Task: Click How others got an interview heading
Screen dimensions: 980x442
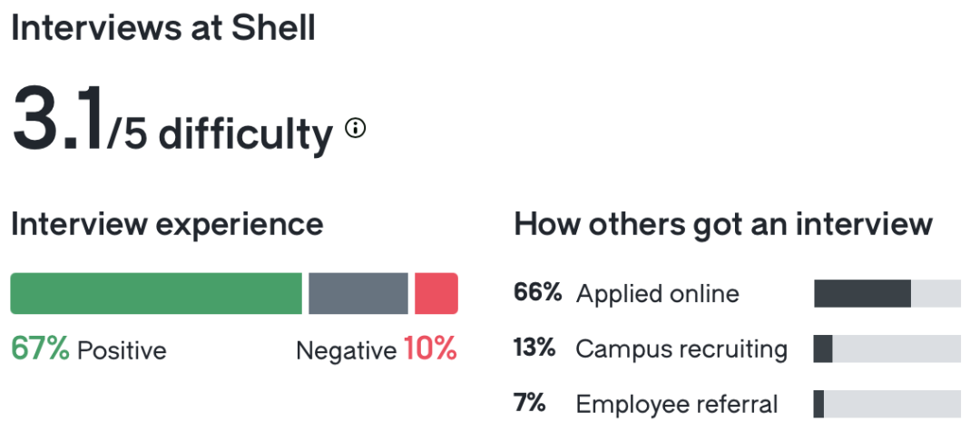Action: (723, 224)
